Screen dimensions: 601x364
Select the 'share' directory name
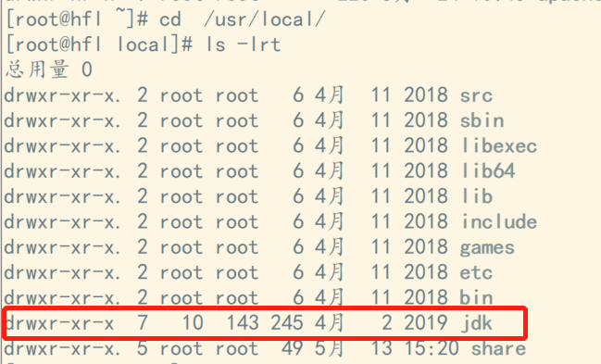[x=498, y=348]
